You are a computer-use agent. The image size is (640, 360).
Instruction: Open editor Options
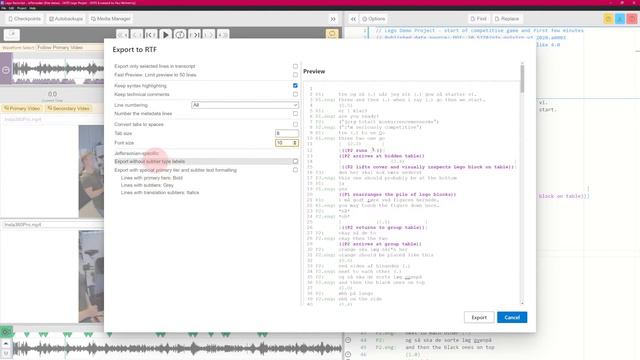pos(373,19)
